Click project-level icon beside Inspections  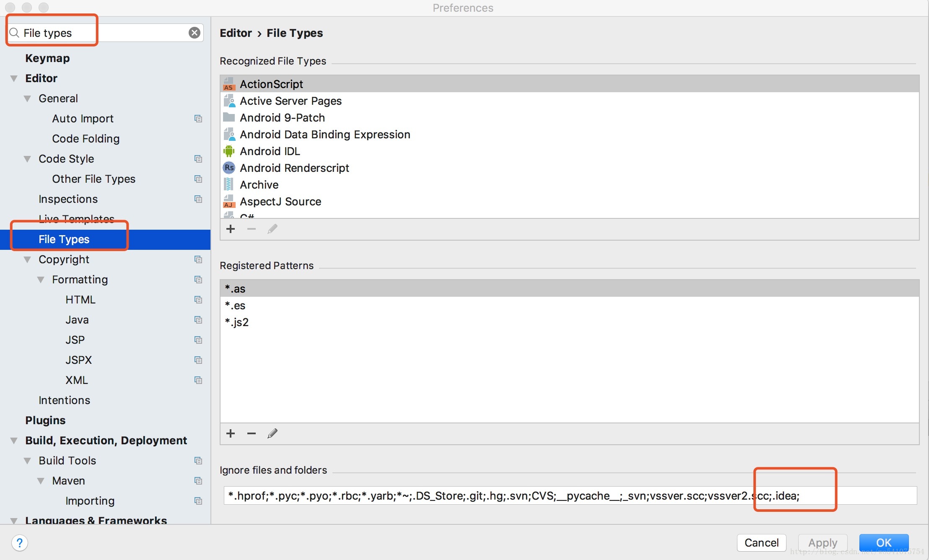point(198,199)
